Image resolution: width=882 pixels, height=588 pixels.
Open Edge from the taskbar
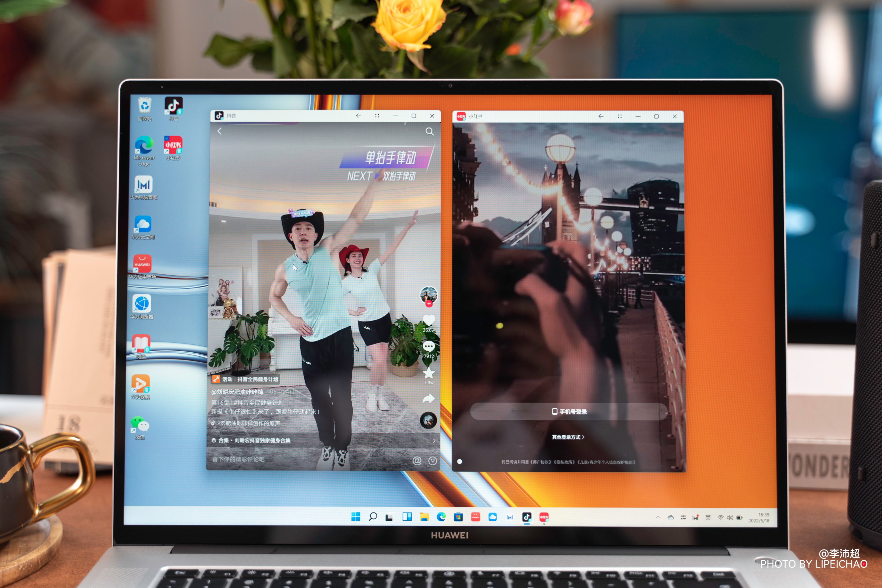(441, 517)
